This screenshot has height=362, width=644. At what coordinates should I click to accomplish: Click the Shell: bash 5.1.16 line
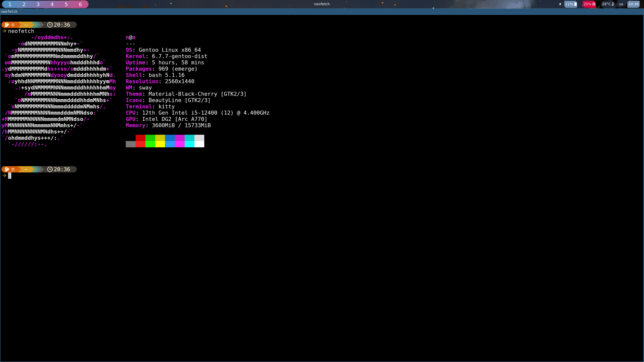155,75
